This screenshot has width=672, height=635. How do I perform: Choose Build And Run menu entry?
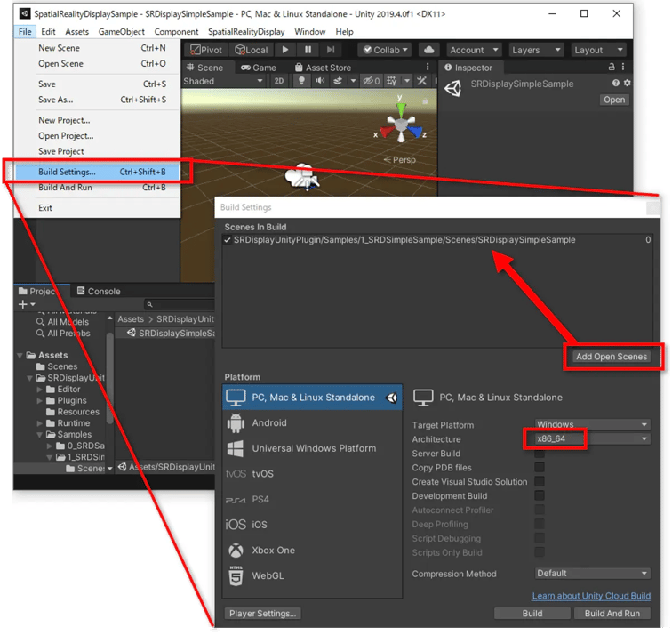pyautogui.click(x=98, y=188)
